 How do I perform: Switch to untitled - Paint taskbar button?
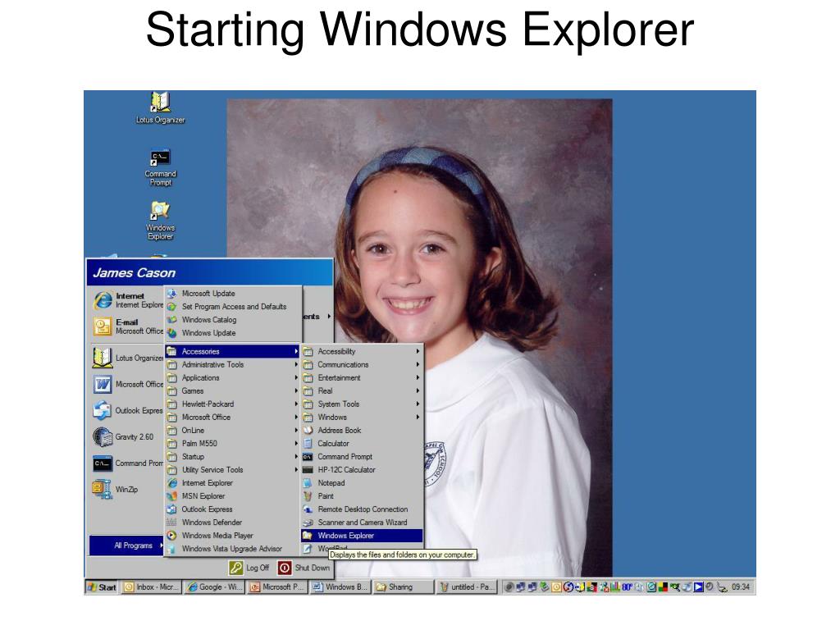[467, 587]
